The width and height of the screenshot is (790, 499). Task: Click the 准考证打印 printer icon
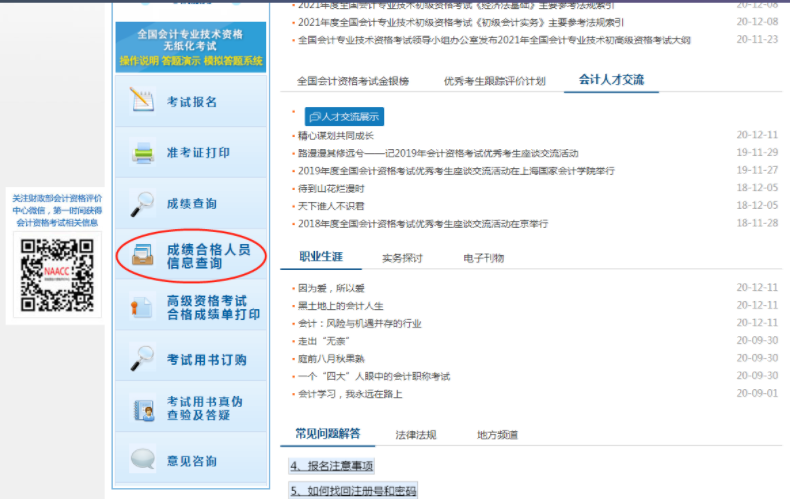[142, 153]
